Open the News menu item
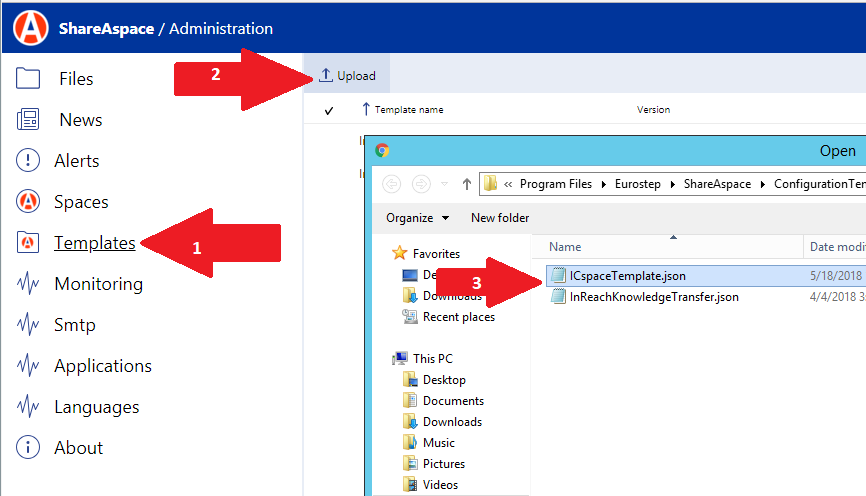866x496 pixels. pos(81,119)
